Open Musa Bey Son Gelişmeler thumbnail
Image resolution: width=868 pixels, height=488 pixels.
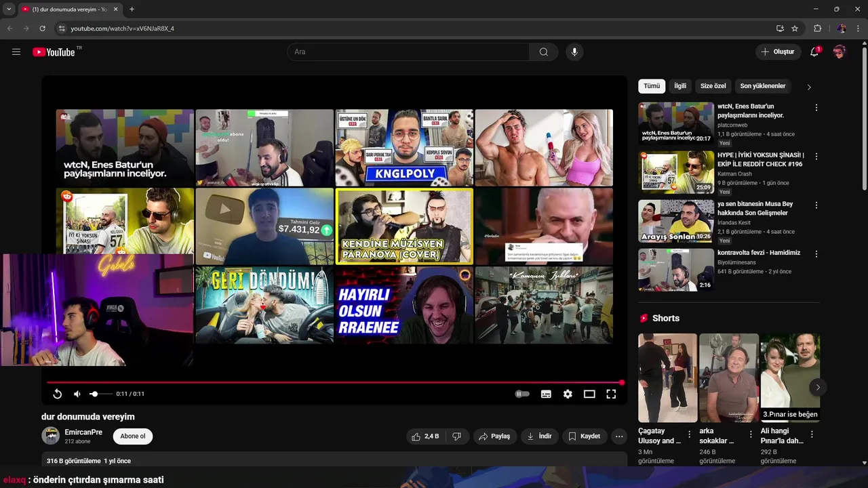click(676, 221)
